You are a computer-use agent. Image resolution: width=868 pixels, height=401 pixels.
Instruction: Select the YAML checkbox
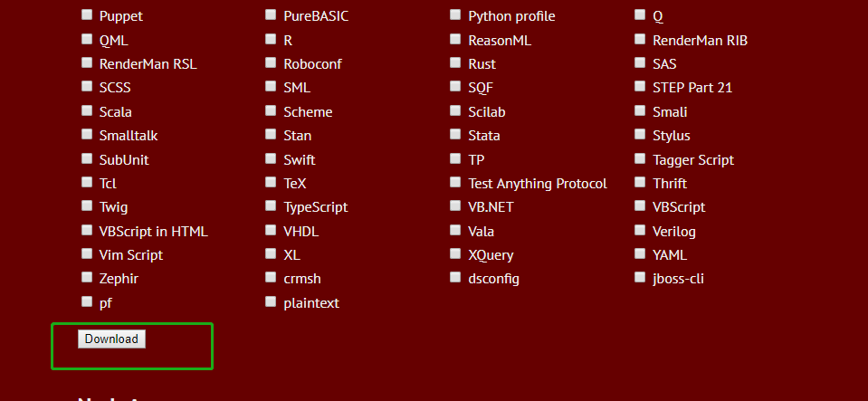[x=640, y=254]
